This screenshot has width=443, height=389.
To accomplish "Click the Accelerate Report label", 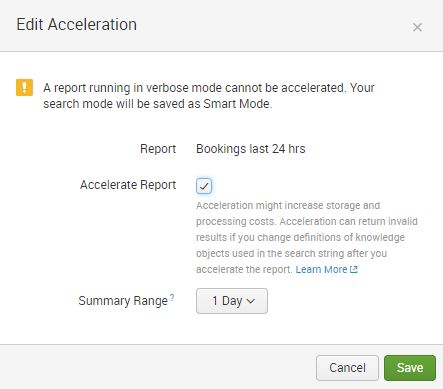I will click(128, 185).
